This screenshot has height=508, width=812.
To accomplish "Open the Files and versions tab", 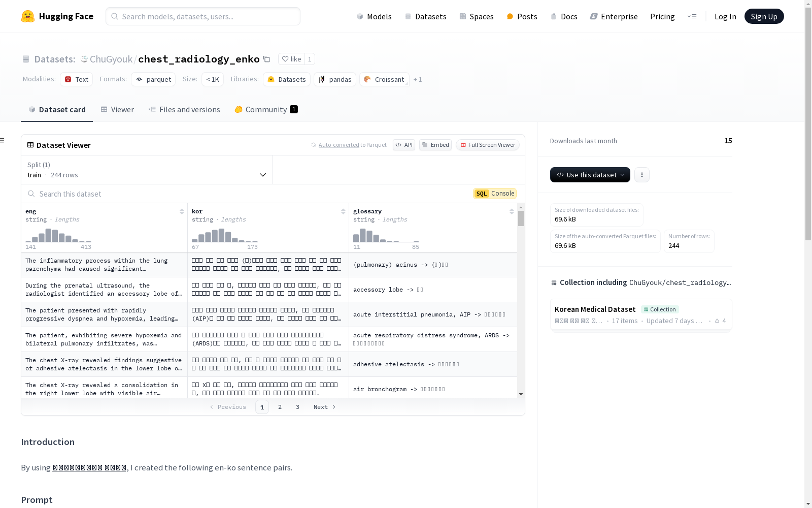I will pos(184,110).
